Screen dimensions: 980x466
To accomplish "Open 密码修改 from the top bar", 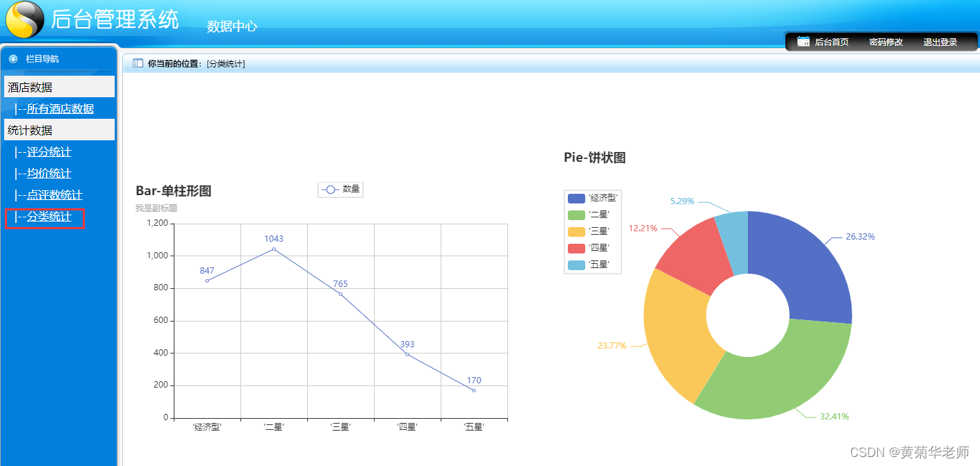I will [885, 42].
